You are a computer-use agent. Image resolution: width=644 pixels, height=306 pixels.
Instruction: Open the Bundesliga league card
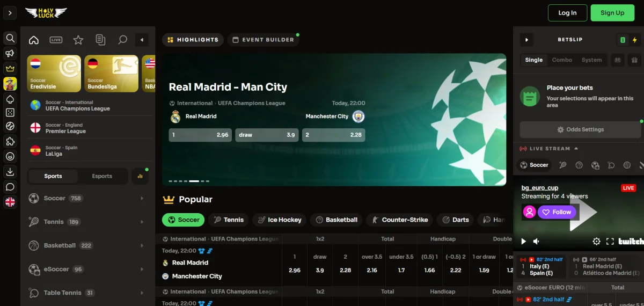[x=112, y=74]
